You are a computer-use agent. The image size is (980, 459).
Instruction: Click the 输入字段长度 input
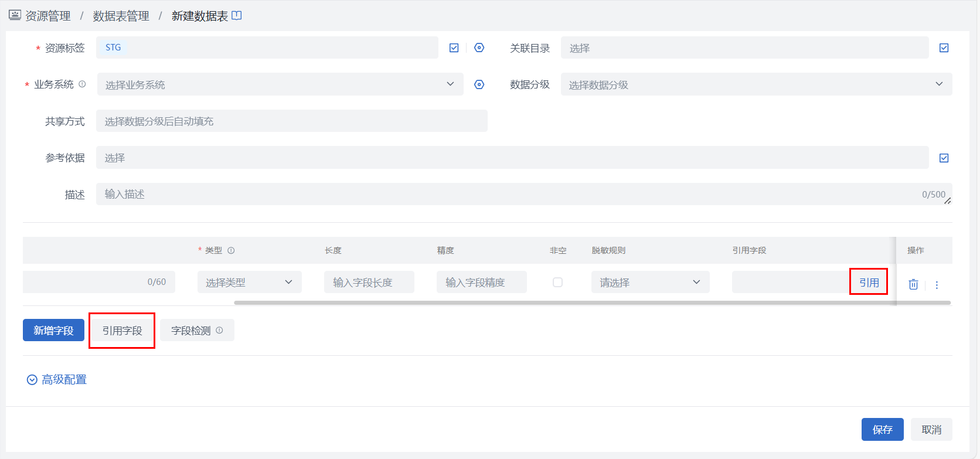click(369, 282)
